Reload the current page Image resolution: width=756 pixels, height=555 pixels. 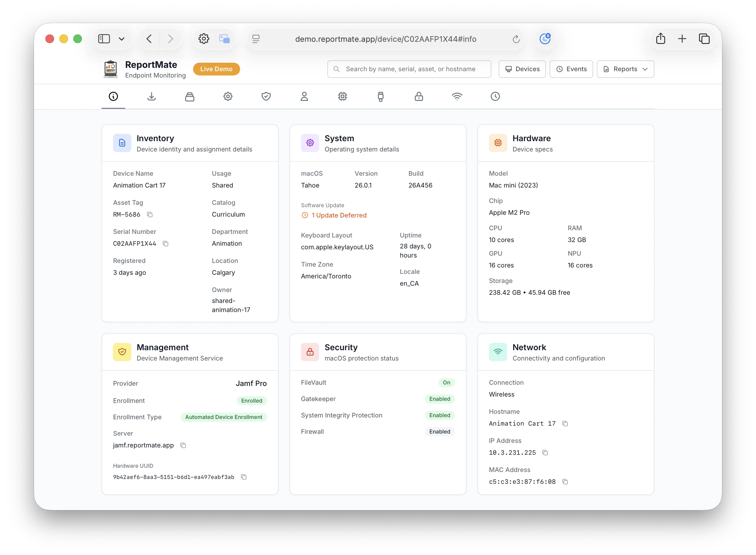coord(516,39)
